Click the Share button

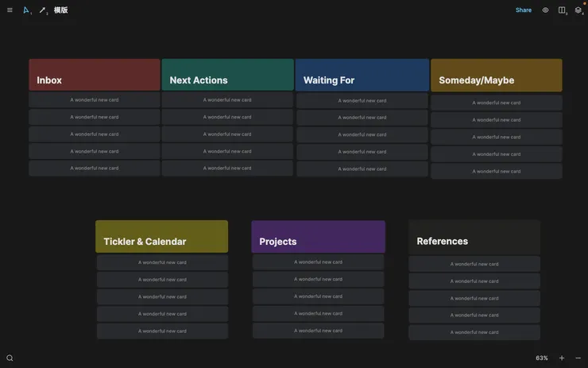point(524,10)
